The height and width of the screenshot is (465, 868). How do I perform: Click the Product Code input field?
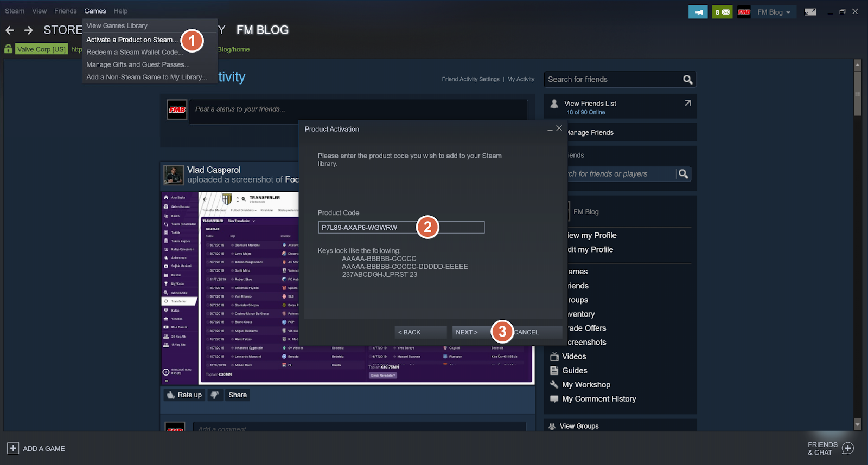[x=401, y=228]
